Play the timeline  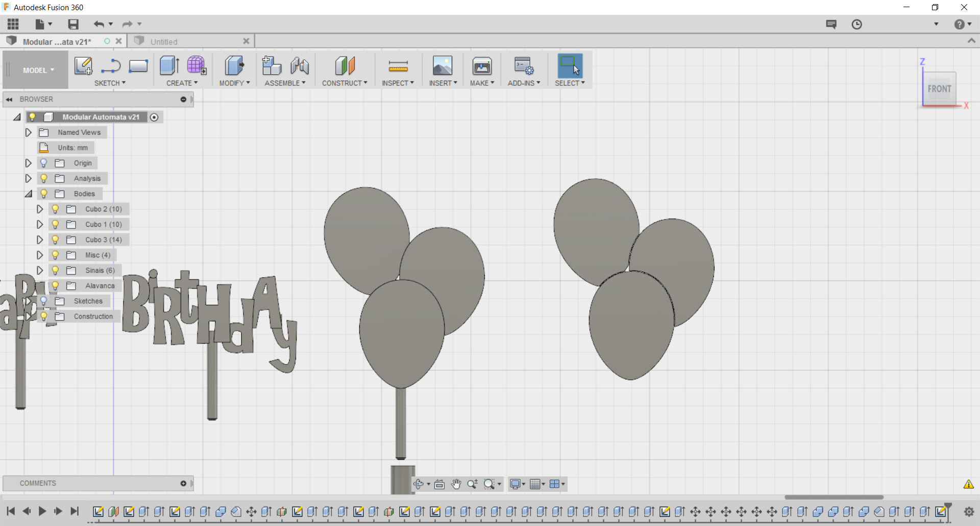pyautogui.click(x=42, y=511)
